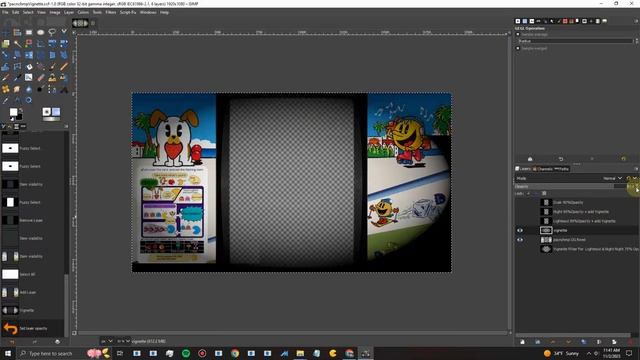Image resolution: width=640 pixels, height=360 pixels.
Task: Toggle Sample average checkbox
Action: 518,35
